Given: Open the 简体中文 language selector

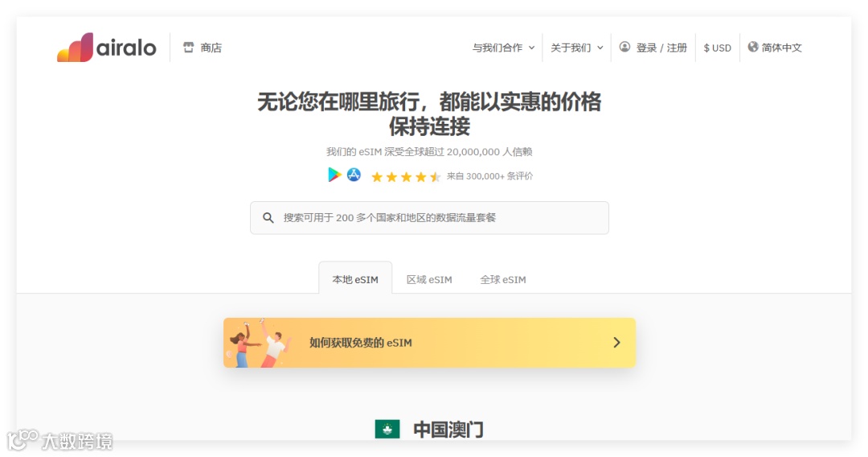Looking at the screenshot, I should tap(775, 47).
